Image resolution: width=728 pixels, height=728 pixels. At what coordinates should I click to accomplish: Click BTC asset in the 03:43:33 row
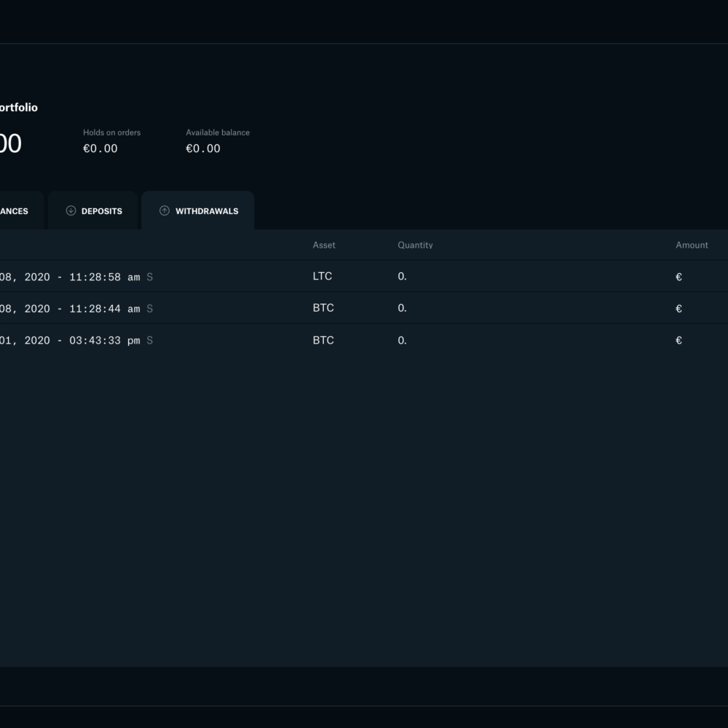323,340
